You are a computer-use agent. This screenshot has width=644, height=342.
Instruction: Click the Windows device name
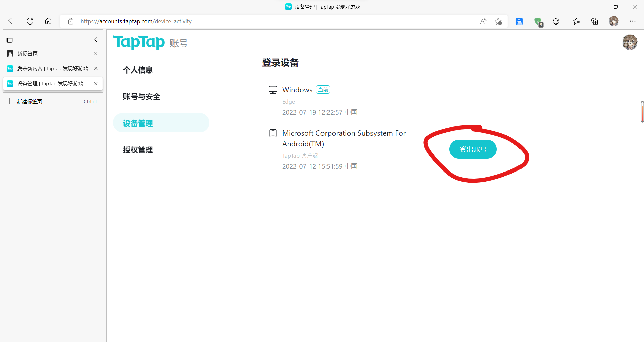[x=297, y=90]
